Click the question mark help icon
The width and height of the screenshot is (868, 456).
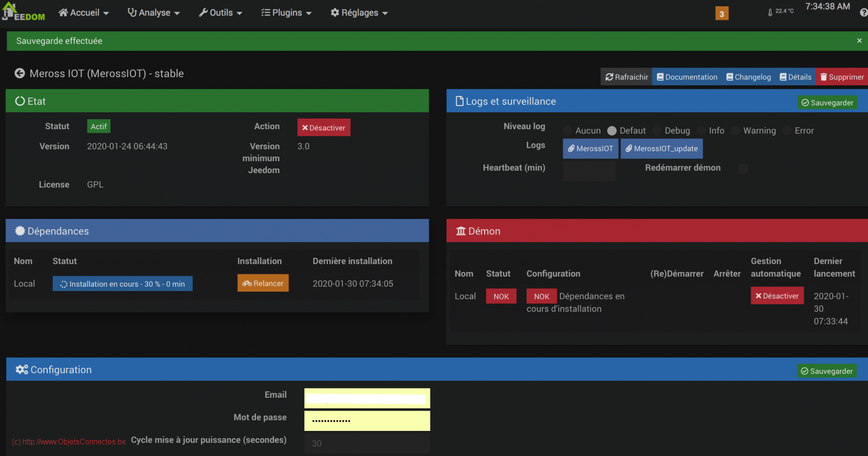(x=864, y=13)
